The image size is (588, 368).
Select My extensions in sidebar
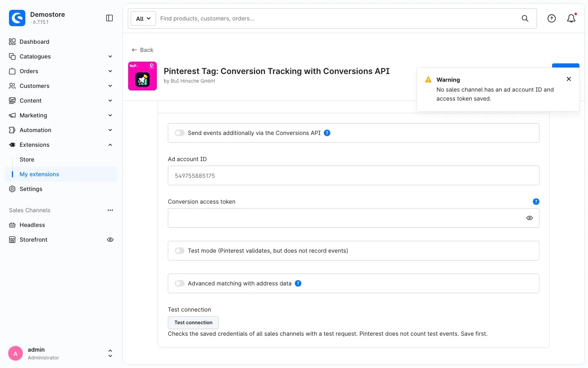click(x=61, y=174)
